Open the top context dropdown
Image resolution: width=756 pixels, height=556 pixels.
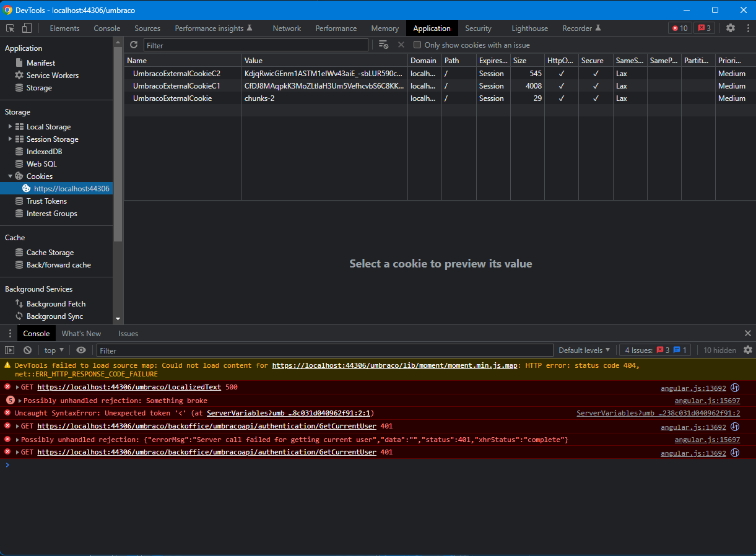click(x=54, y=350)
